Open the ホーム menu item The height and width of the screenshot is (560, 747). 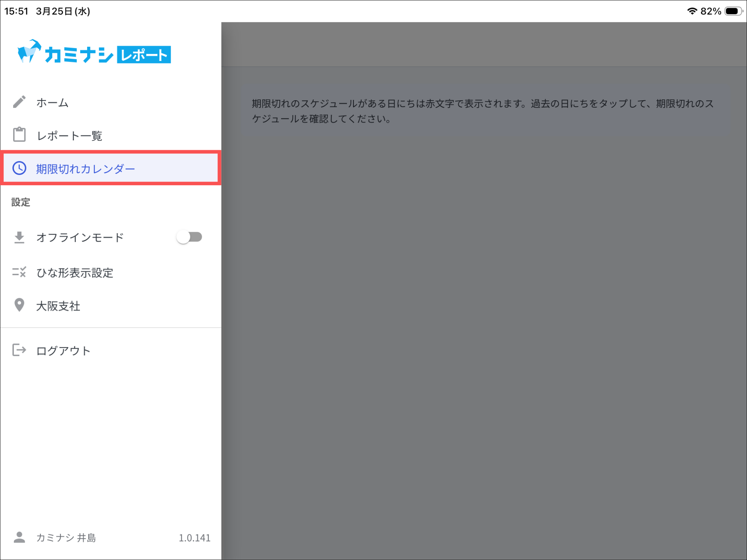click(53, 103)
